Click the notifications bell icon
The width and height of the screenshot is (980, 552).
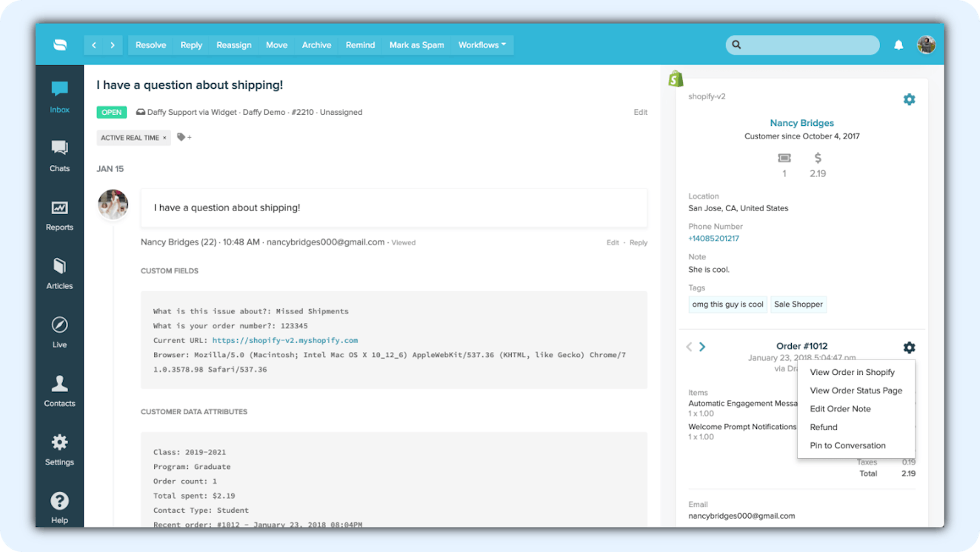(899, 45)
